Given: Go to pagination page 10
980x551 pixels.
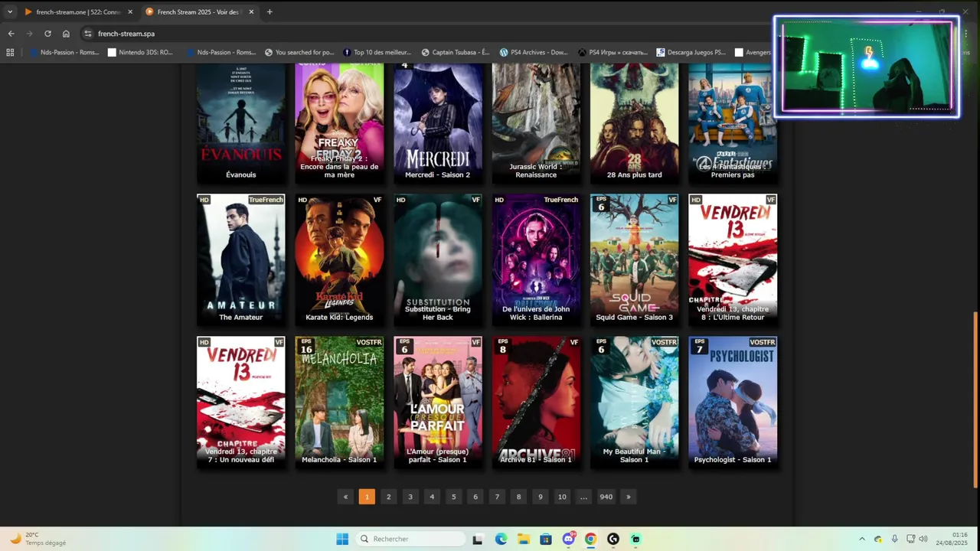Looking at the screenshot, I should click(562, 497).
